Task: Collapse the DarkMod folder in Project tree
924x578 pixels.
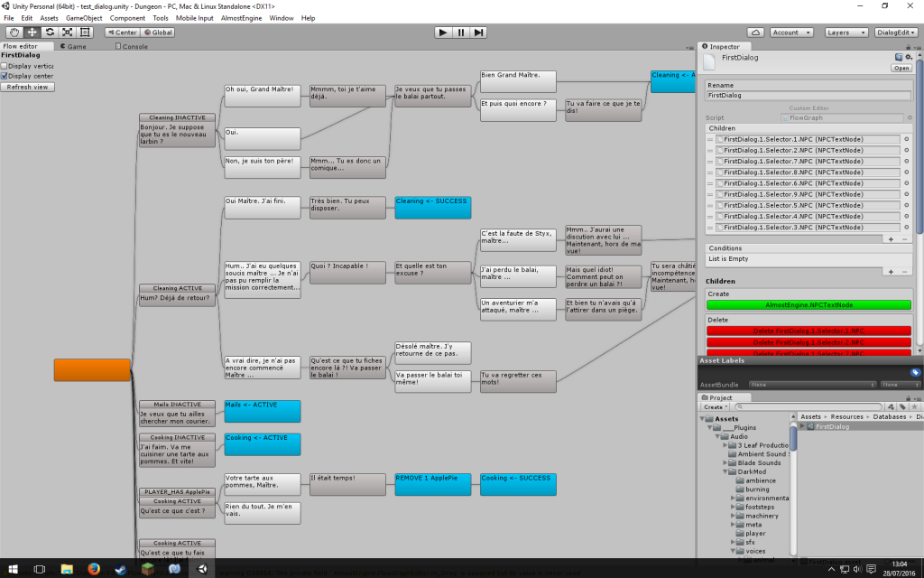Action: pos(725,471)
